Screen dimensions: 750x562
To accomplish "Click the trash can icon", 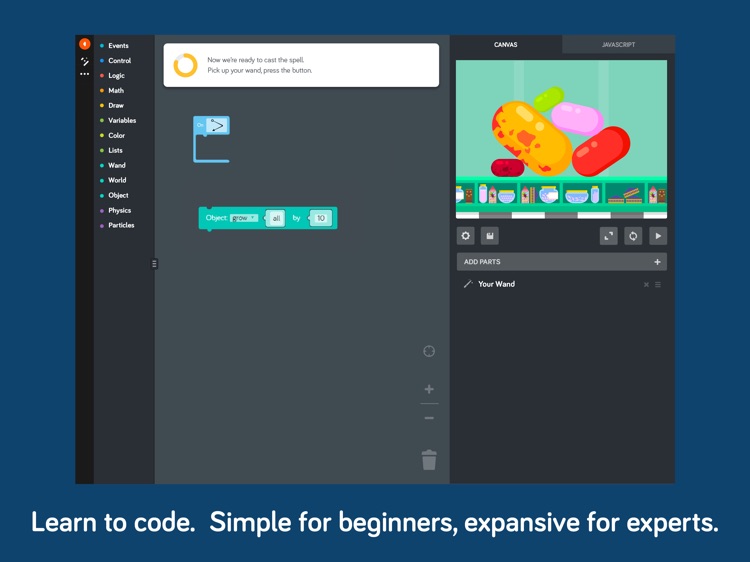I will pos(429,460).
